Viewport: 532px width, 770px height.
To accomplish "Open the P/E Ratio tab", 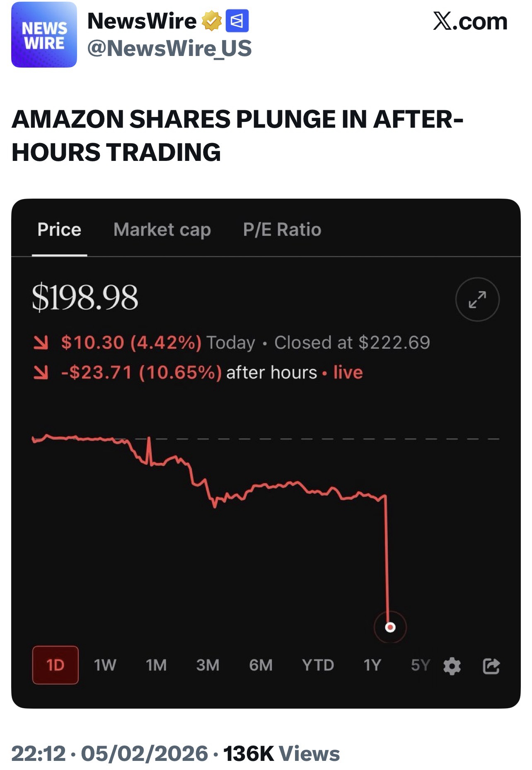I will 282,230.
